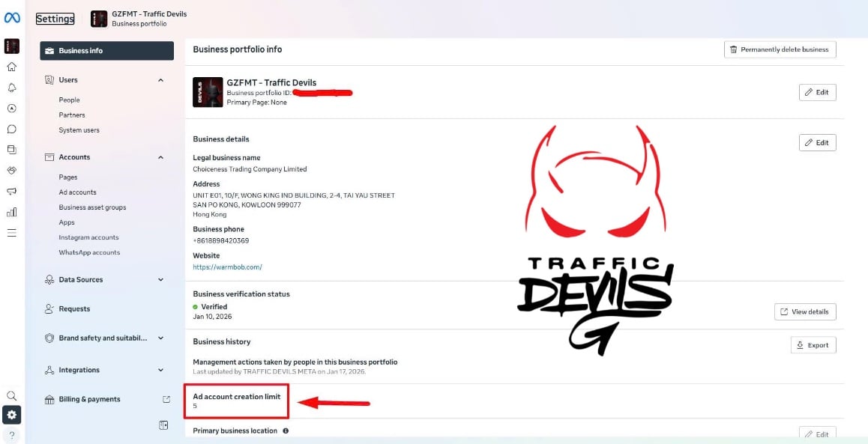This screenshot has height=444, width=868.
Task: Open Insights bar chart icon
Action: 12,212
